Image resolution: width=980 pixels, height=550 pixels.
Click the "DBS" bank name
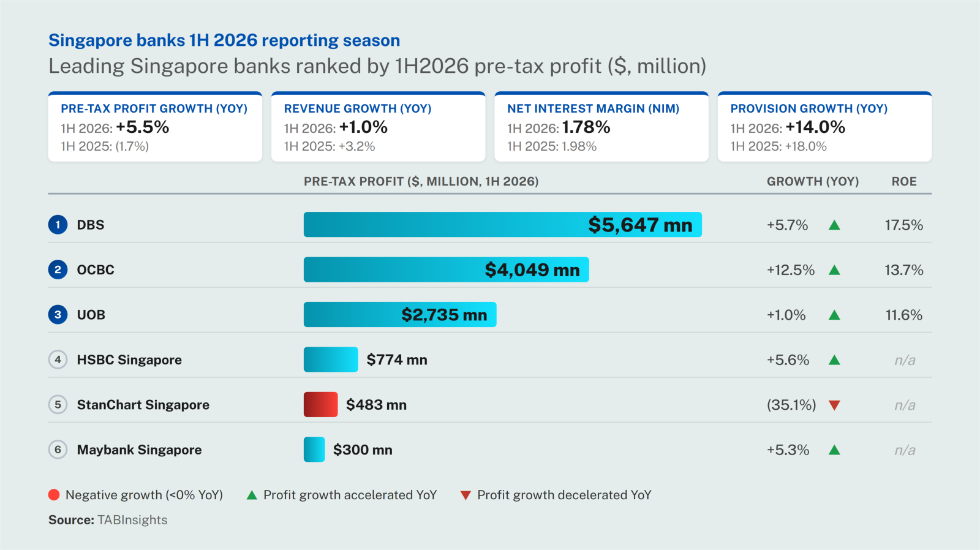click(91, 225)
